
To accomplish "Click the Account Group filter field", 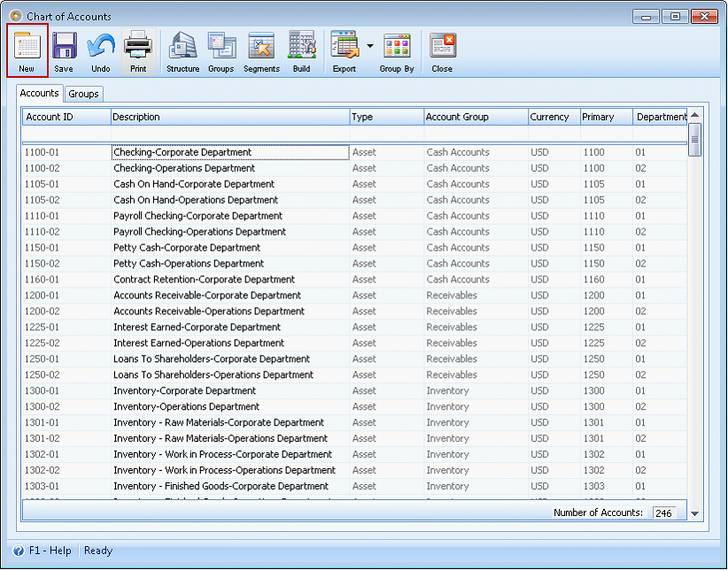I will [x=476, y=134].
